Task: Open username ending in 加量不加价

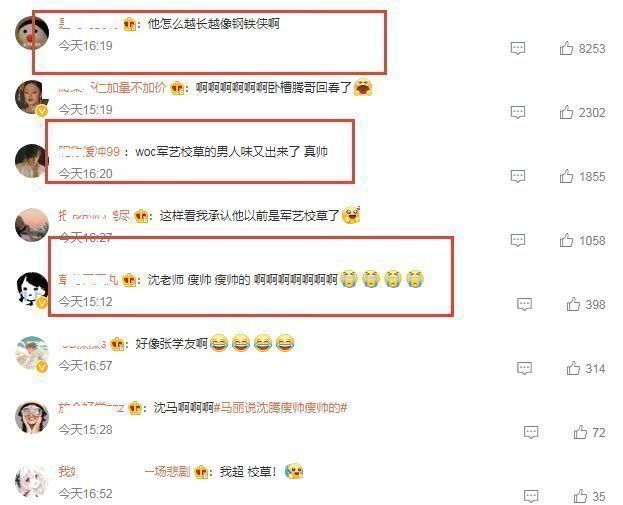Action: pos(112,87)
